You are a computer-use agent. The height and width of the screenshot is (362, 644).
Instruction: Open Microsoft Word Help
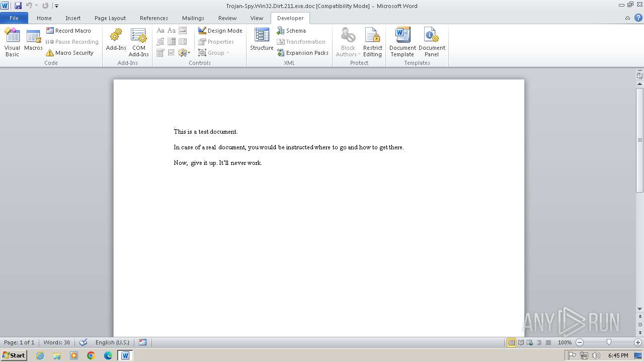[638, 18]
